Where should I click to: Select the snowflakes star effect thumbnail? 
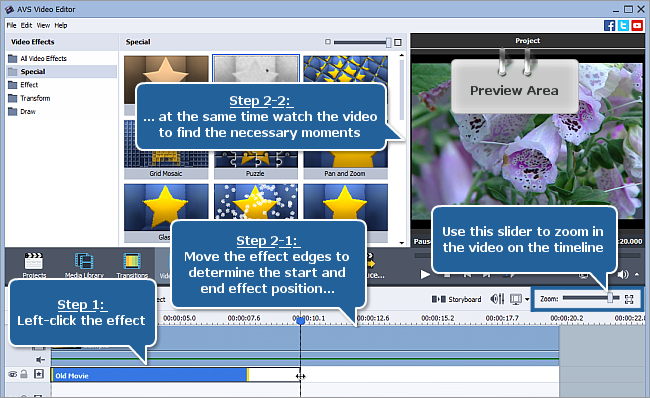[256, 202]
